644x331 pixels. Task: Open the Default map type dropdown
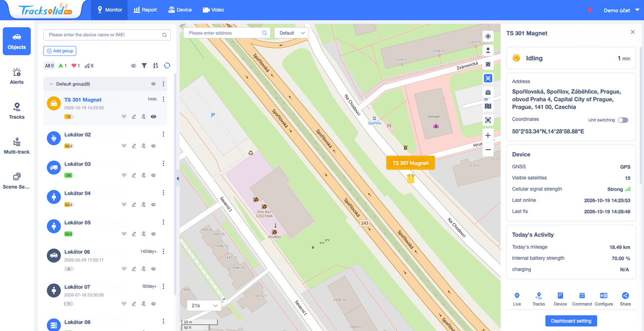click(292, 33)
